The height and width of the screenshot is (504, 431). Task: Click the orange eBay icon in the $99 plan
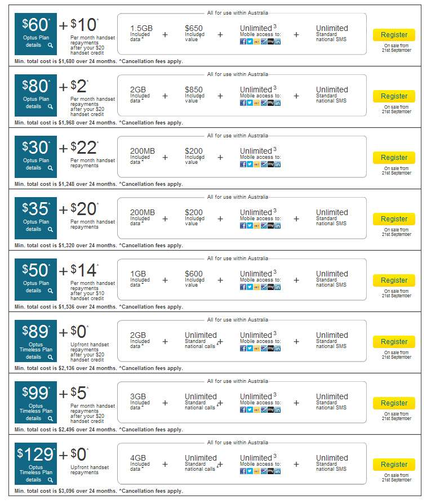tap(257, 410)
